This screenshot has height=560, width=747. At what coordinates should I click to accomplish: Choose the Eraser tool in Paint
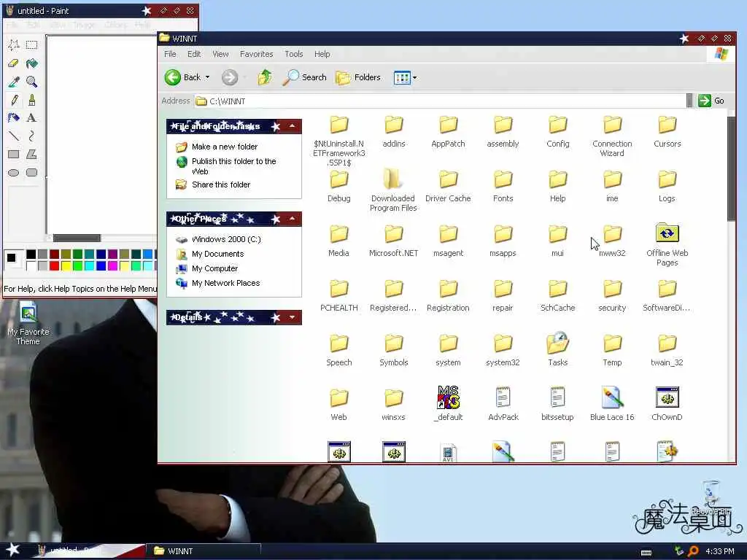(x=14, y=63)
